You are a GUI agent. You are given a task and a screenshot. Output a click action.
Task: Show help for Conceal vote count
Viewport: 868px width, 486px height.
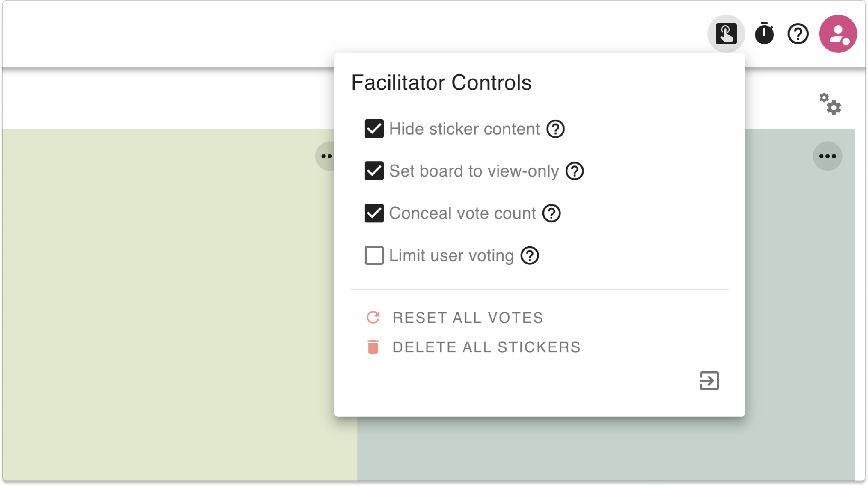click(x=551, y=213)
